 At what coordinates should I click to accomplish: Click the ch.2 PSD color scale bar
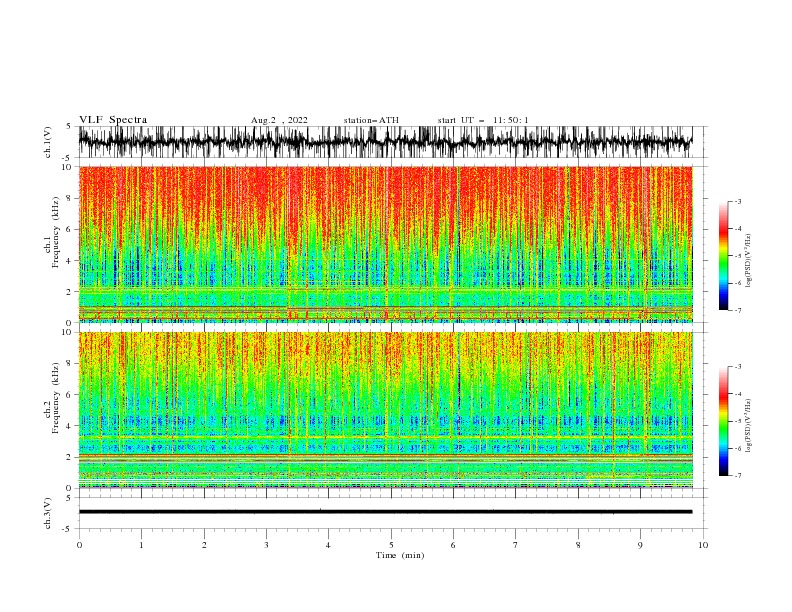[724, 421]
